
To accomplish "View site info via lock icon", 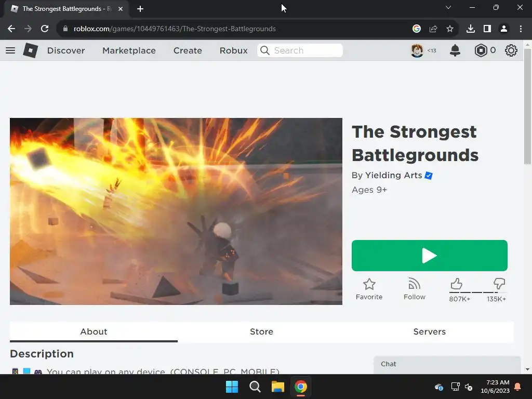I will 65,29.
